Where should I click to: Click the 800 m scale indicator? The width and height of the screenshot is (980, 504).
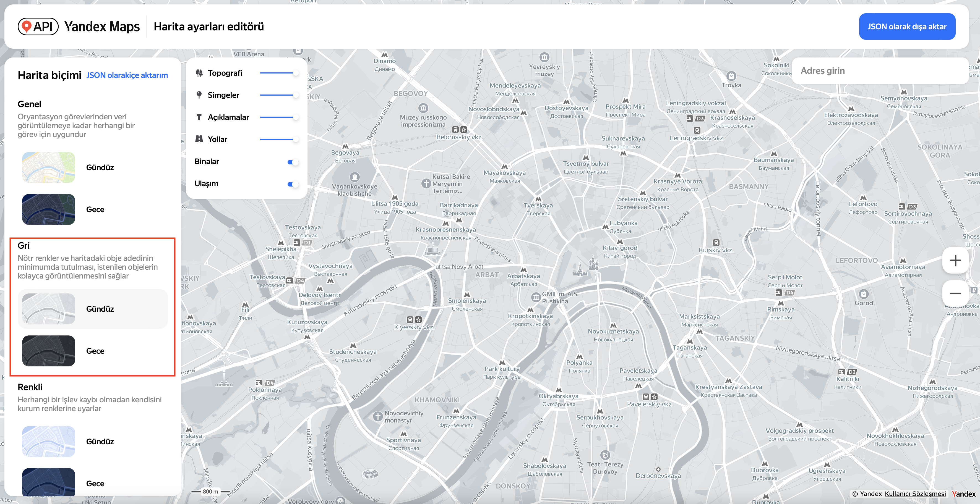(210, 492)
